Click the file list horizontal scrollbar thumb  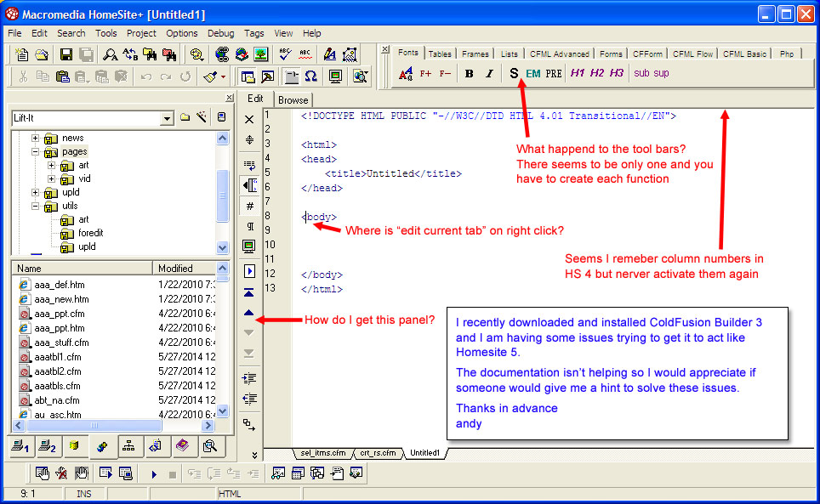(x=94, y=426)
